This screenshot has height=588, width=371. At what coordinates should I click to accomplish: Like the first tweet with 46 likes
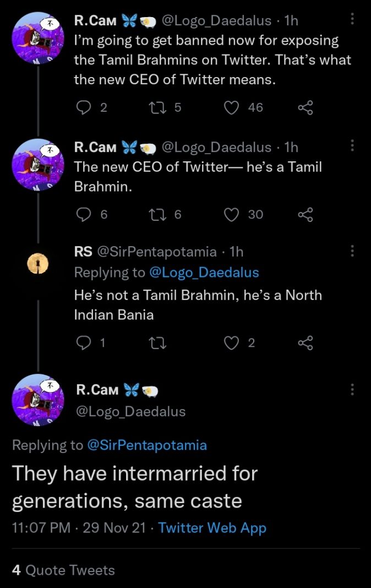click(x=232, y=107)
